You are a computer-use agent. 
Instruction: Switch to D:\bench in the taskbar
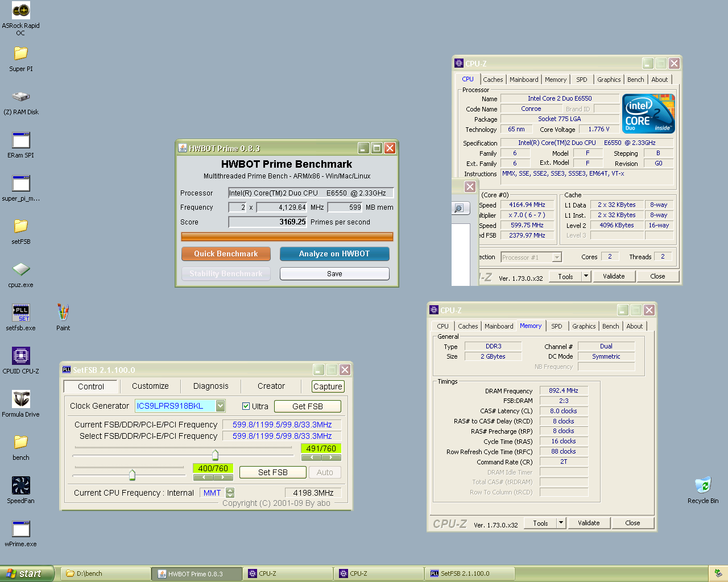105,573
